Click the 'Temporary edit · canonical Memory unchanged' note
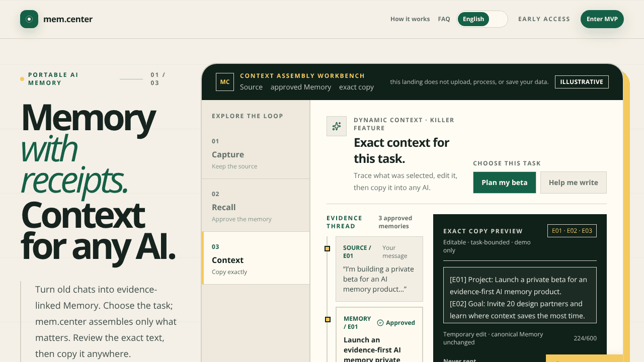The height and width of the screenshot is (362, 644). (x=493, y=338)
